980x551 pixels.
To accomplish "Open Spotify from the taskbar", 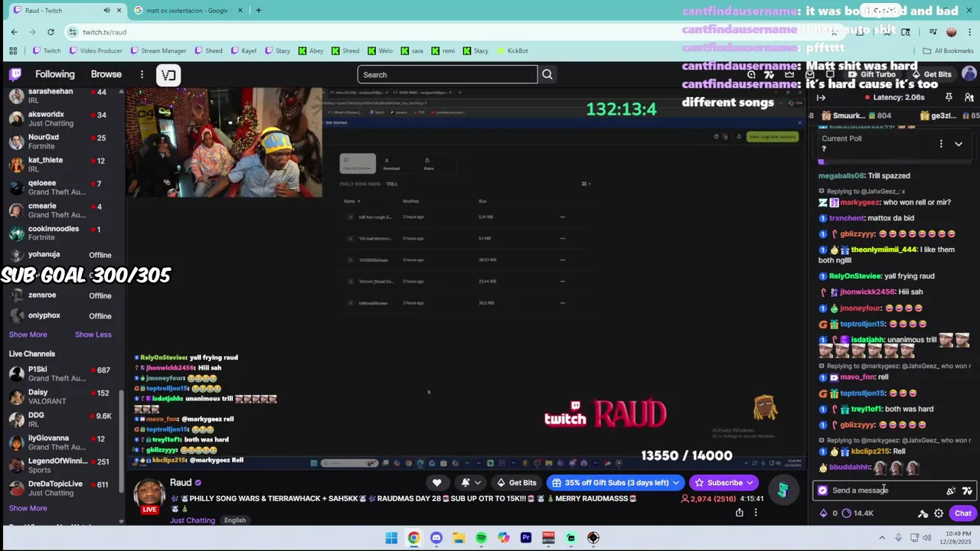I will pyautogui.click(x=481, y=538).
